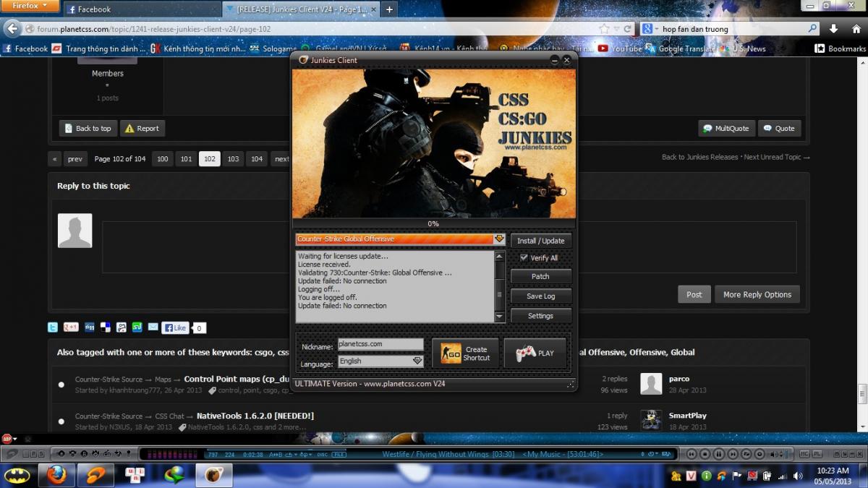Click the Back to top button

pos(88,129)
